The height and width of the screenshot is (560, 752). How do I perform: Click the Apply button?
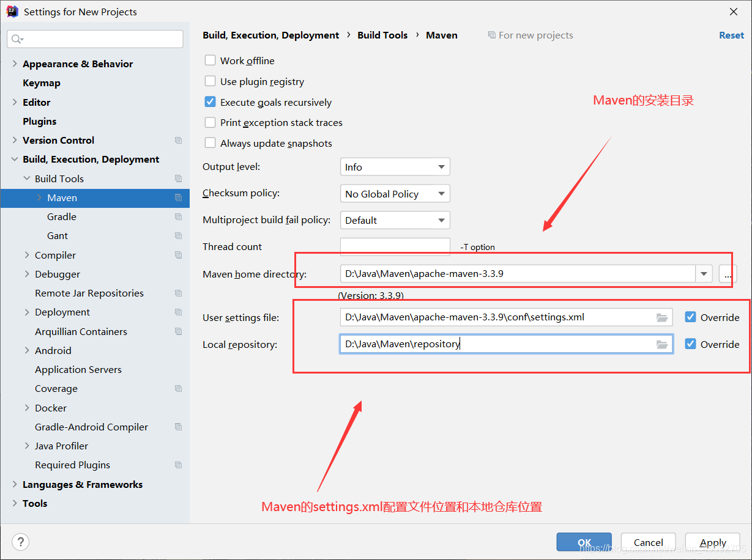(x=713, y=542)
